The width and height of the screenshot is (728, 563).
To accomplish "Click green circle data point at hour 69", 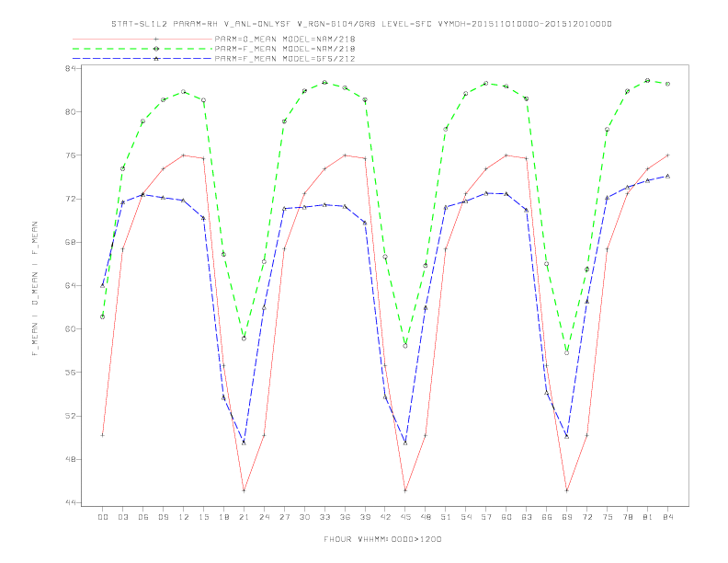I will [566, 353].
